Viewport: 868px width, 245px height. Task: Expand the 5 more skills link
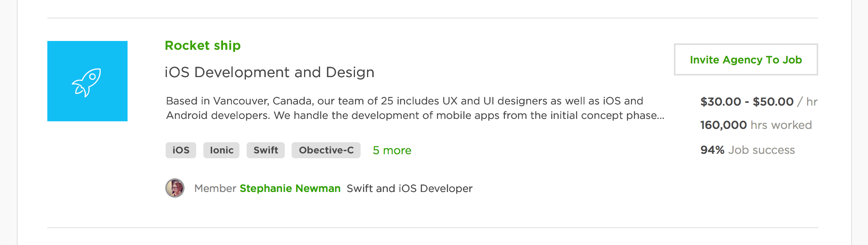tap(392, 151)
